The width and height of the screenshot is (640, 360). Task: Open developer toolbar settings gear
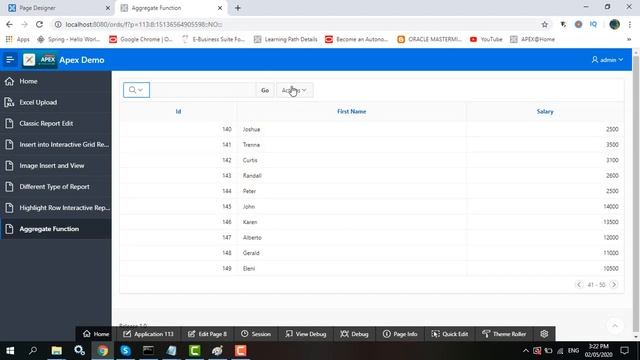point(544,334)
